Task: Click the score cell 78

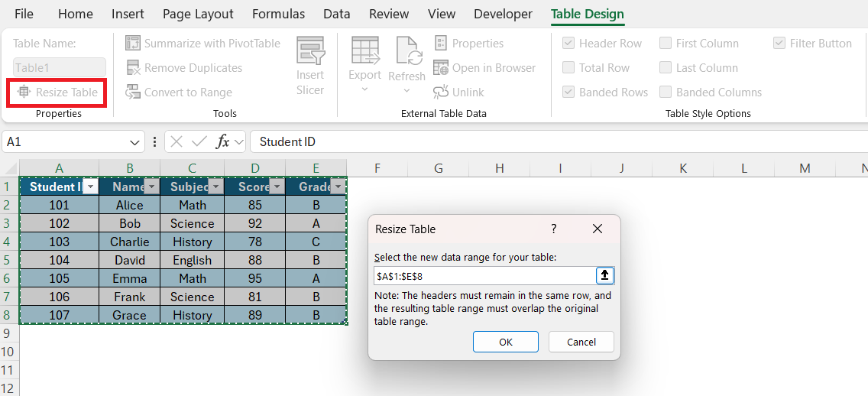Action: tap(254, 242)
